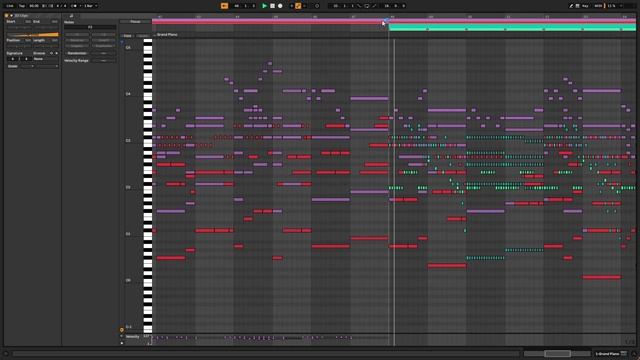The height and width of the screenshot is (360, 640).
Task: Click the orange icon above Velocity lane
Action: 122,329
